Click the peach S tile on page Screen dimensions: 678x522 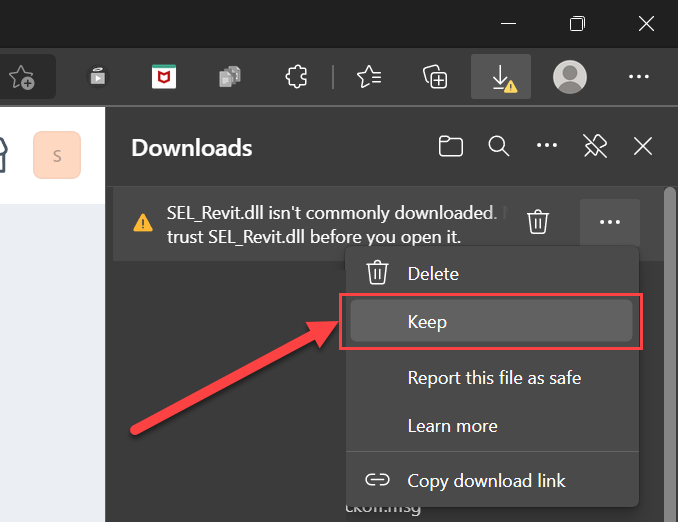(x=57, y=155)
